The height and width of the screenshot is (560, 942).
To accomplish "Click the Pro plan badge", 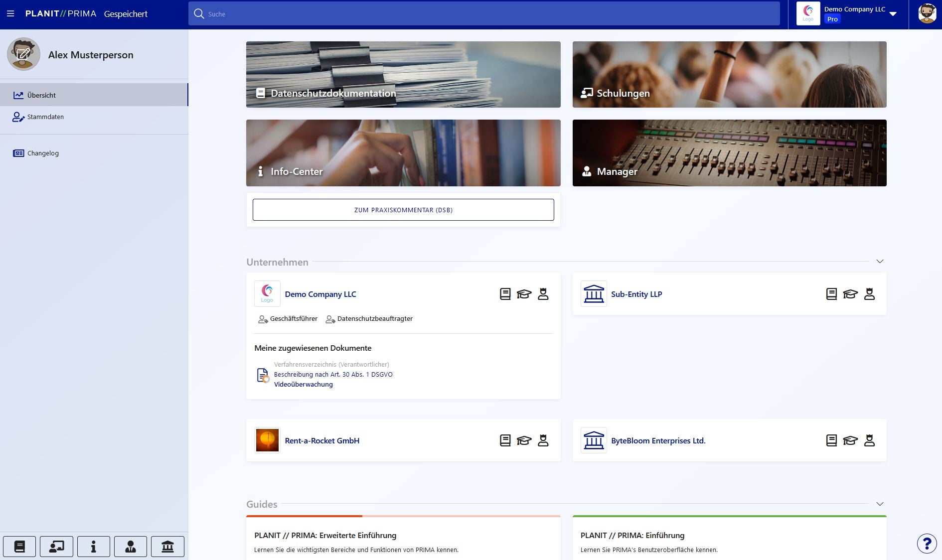I will (832, 19).
